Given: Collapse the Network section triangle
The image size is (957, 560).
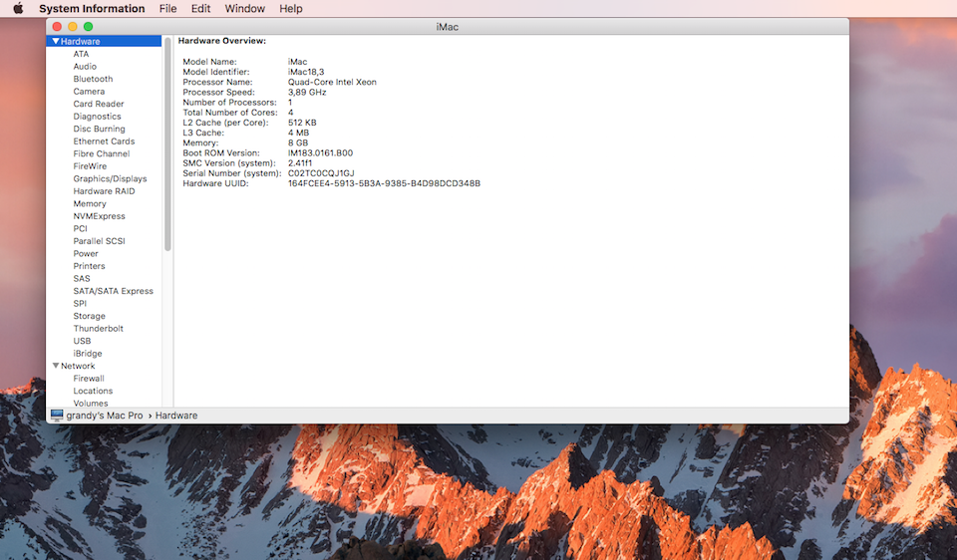Looking at the screenshot, I should [x=56, y=366].
